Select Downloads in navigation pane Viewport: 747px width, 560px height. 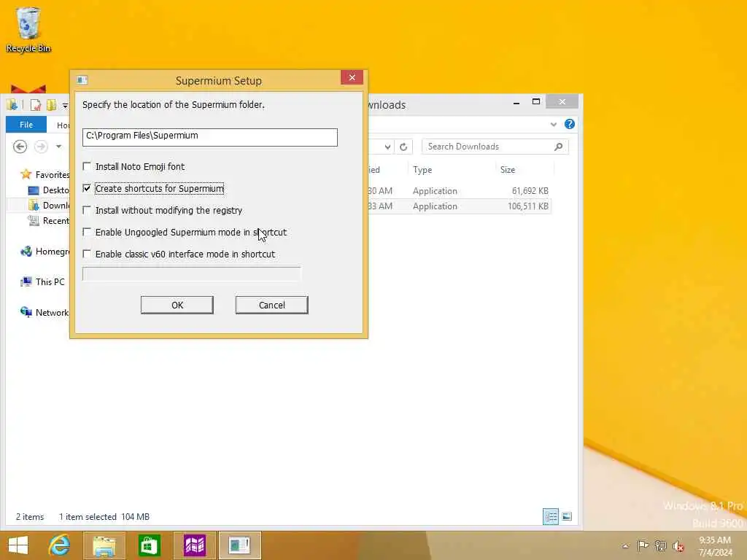(x=48, y=205)
